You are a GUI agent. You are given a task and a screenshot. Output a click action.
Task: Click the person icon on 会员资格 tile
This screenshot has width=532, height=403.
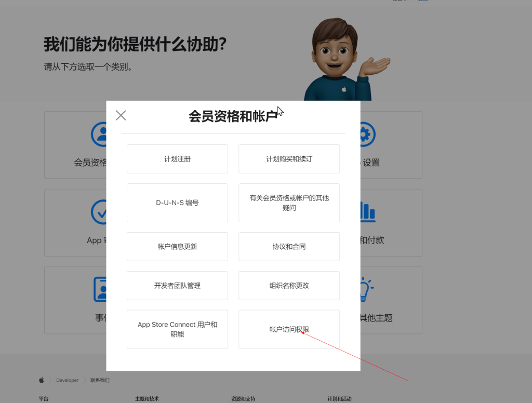coord(100,134)
